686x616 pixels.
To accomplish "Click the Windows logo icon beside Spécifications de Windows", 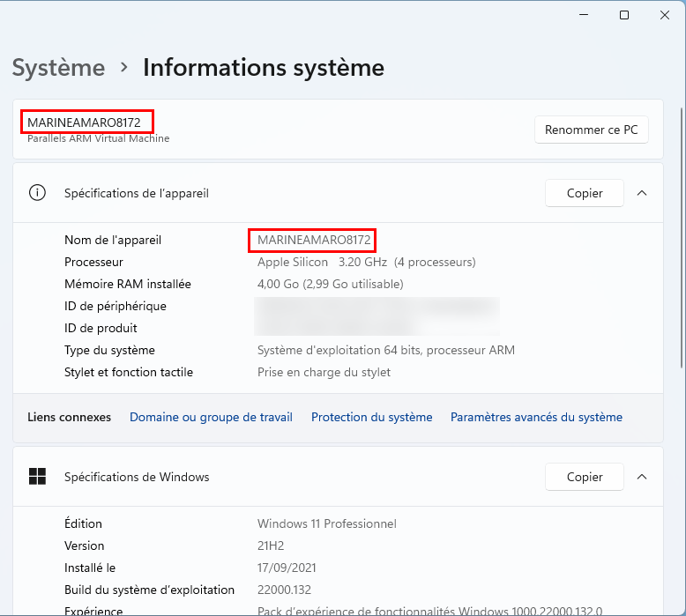I will coord(37,477).
